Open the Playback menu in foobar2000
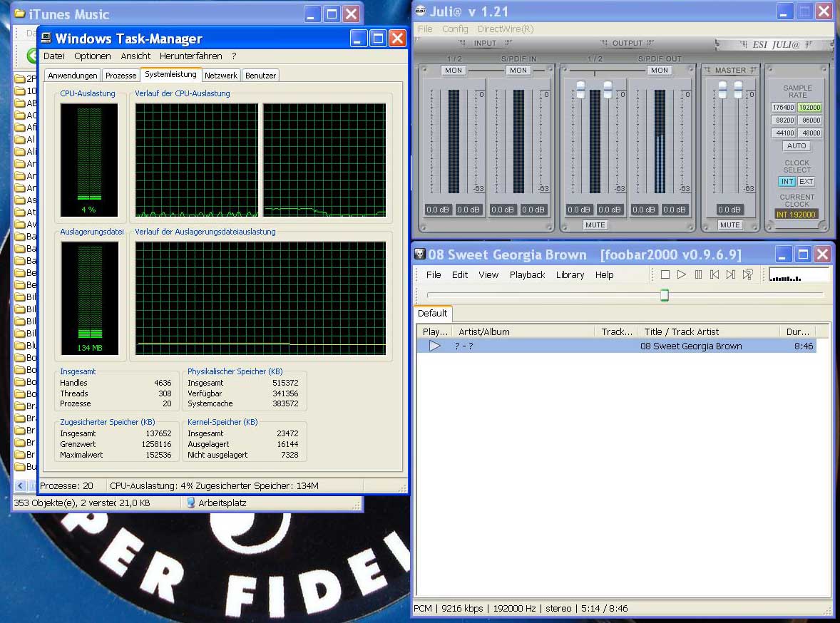This screenshot has height=623, width=840. click(527, 275)
